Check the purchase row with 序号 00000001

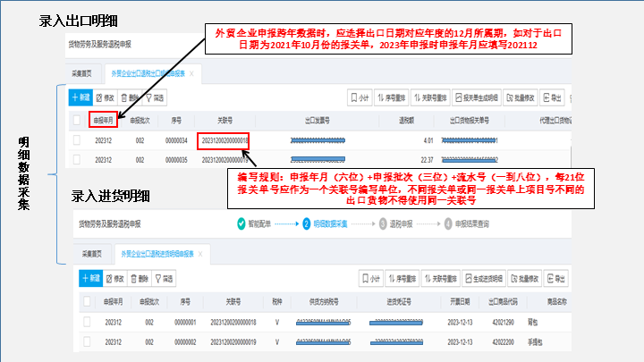pyautogui.click(x=87, y=322)
